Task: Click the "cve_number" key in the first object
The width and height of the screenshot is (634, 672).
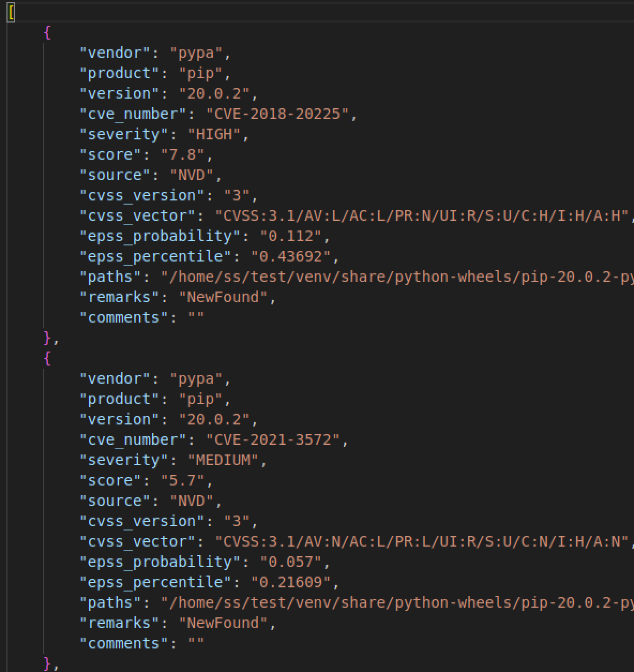Action: tap(133, 114)
